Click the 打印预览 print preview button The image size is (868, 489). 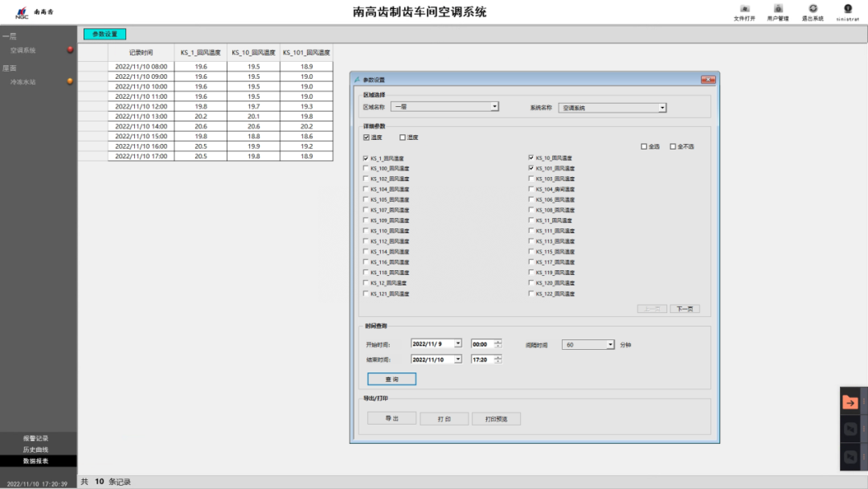(x=496, y=419)
